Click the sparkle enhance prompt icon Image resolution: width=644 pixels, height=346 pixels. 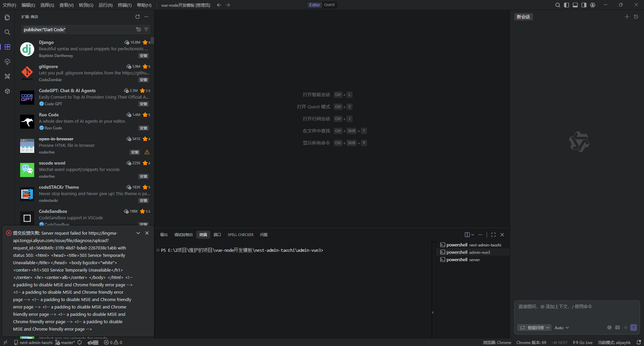626,328
